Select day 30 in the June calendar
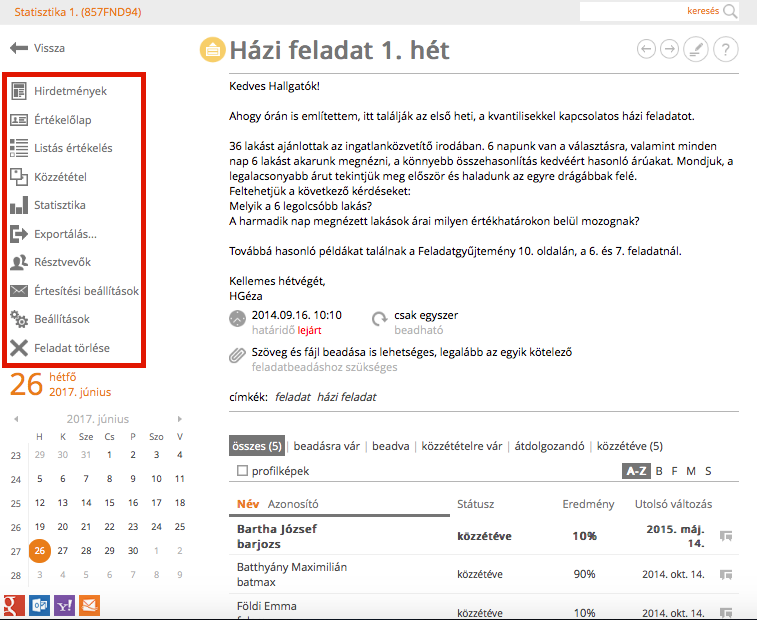The height and width of the screenshot is (620, 757). pos(133,550)
